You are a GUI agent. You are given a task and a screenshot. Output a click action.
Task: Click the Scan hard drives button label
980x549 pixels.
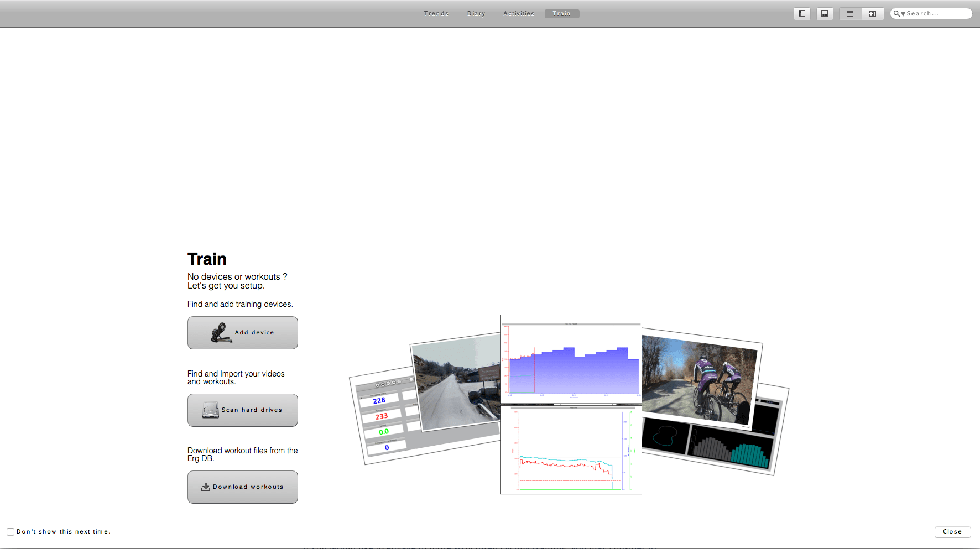tap(252, 410)
